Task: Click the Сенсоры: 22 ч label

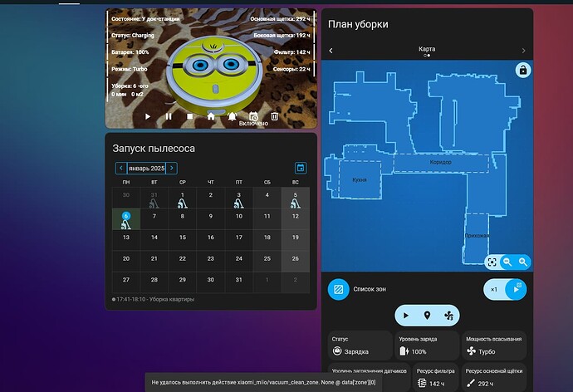Action: click(291, 69)
